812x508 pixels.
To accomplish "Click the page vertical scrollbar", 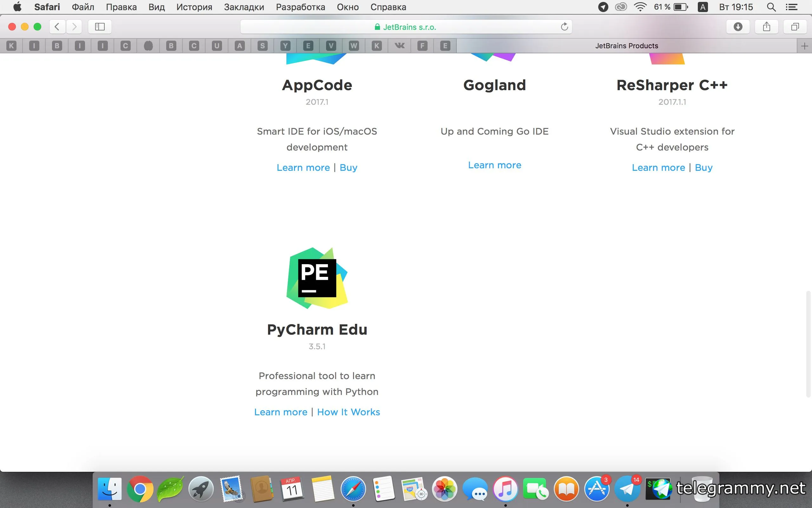I will pos(808,344).
